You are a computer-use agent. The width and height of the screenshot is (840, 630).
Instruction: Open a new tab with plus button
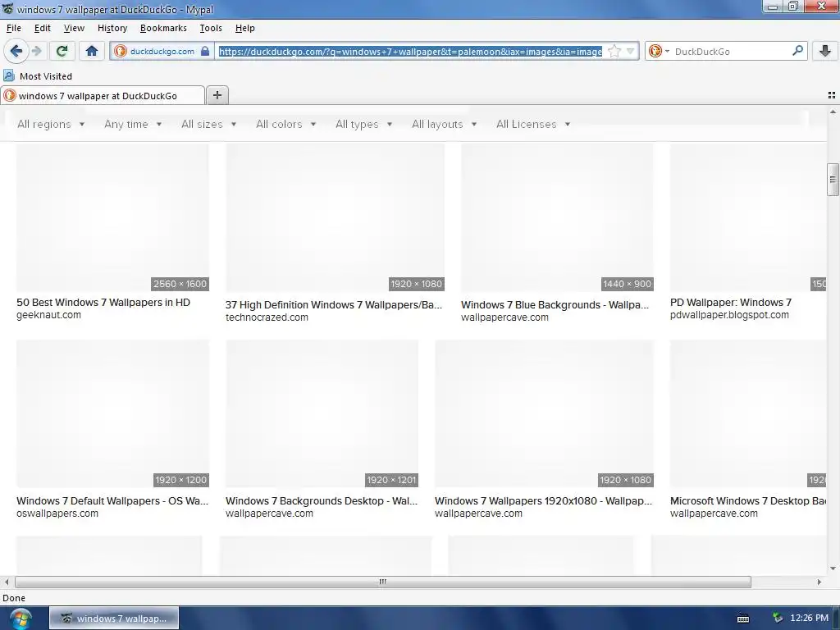[x=217, y=95]
